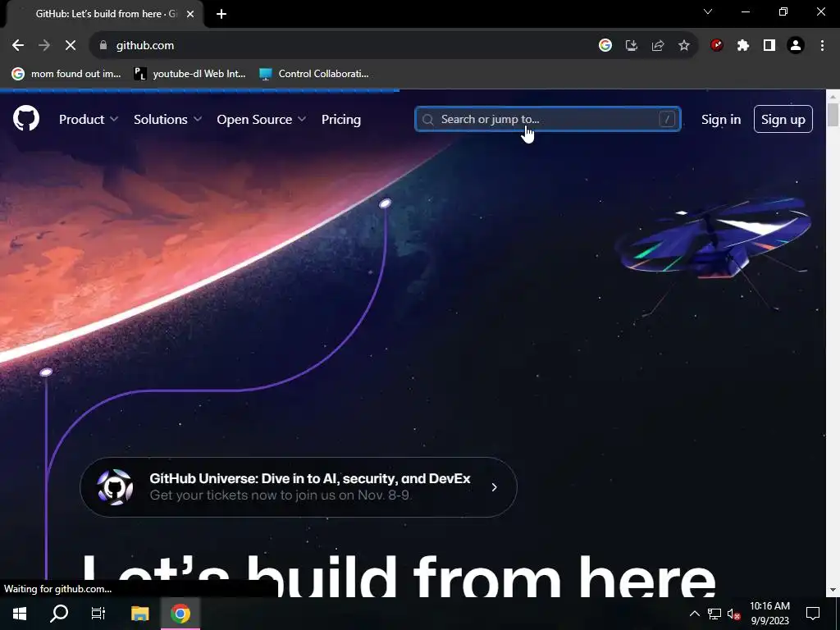
Task: Open the notification center icon
Action: (x=813, y=614)
